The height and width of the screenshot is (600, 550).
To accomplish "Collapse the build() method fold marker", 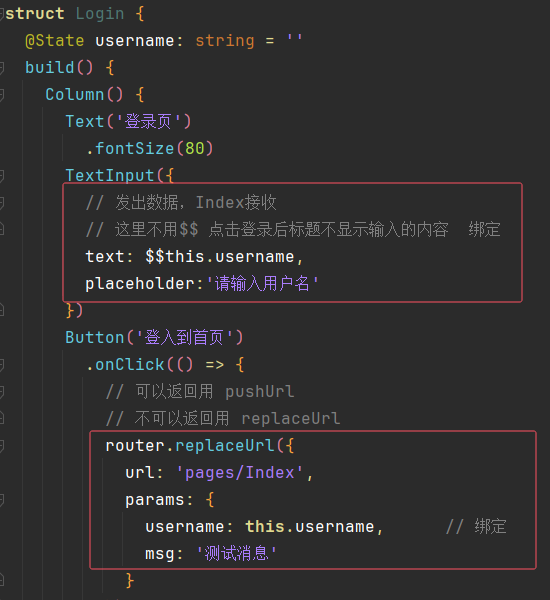I will click(2, 68).
